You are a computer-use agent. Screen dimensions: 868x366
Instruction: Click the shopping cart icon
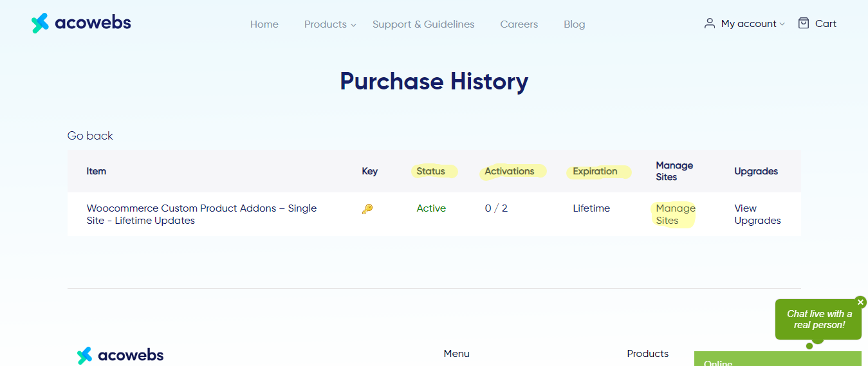tap(803, 23)
